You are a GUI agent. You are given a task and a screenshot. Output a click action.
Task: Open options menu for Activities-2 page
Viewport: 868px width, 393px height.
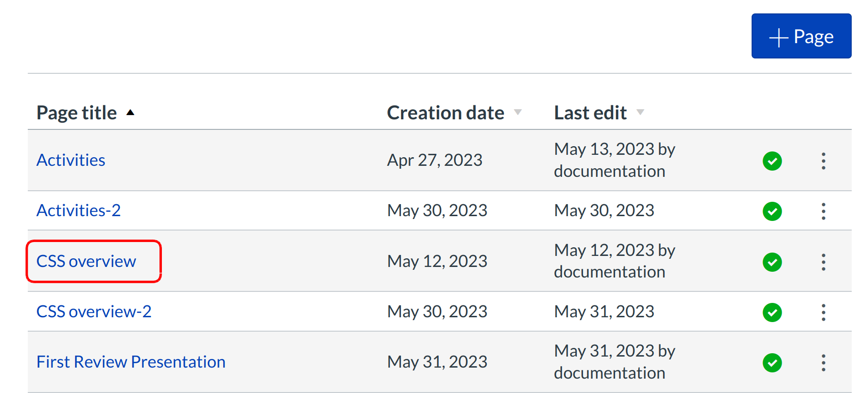pyautogui.click(x=823, y=211)
